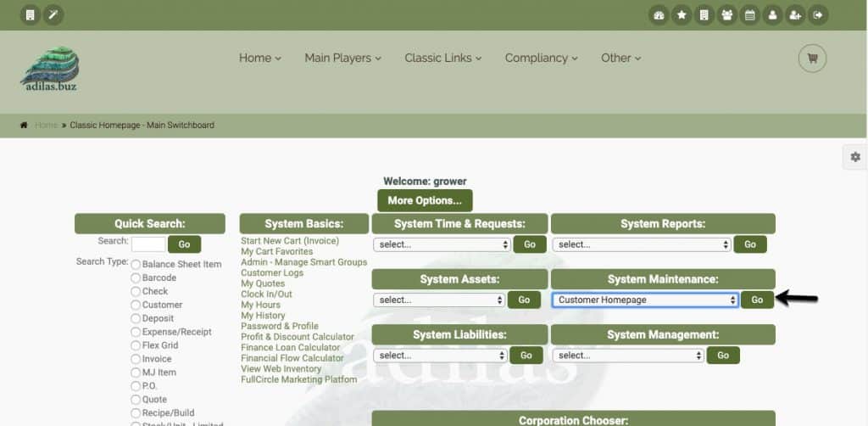Open System Assets dropdown
This screenshot has height=426, width=868.
(x=439, y=300)
